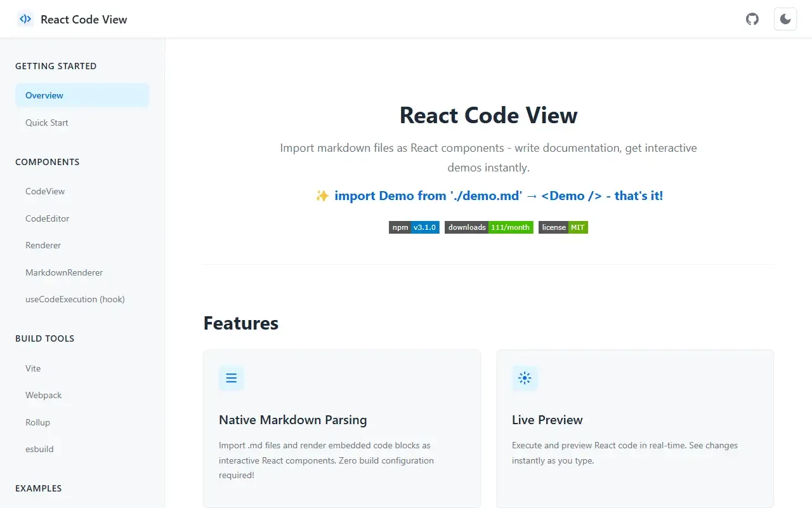Open the downloads 111/month badge
The height and width of the screenshot is (508, 812).
tap(489, 227)
